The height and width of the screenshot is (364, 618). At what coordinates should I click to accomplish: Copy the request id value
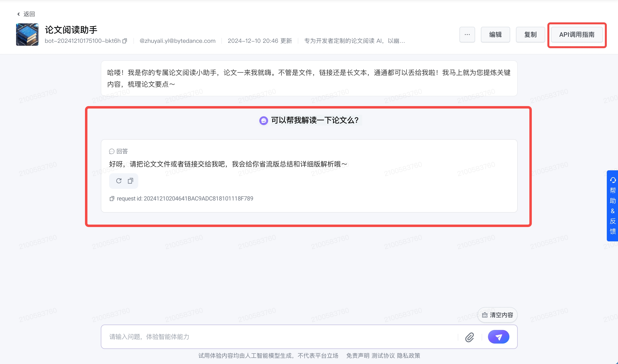pos(112,199)
